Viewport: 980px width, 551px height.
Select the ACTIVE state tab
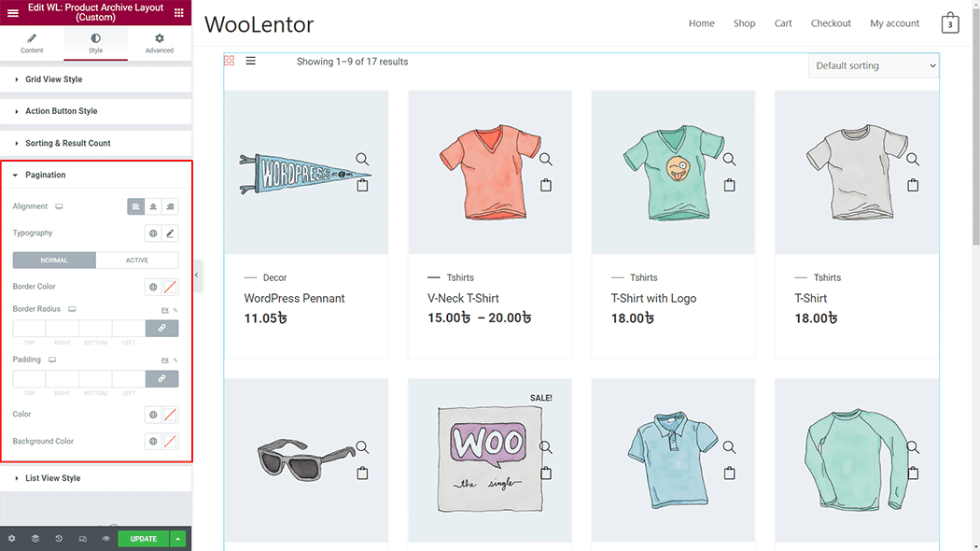137,261
